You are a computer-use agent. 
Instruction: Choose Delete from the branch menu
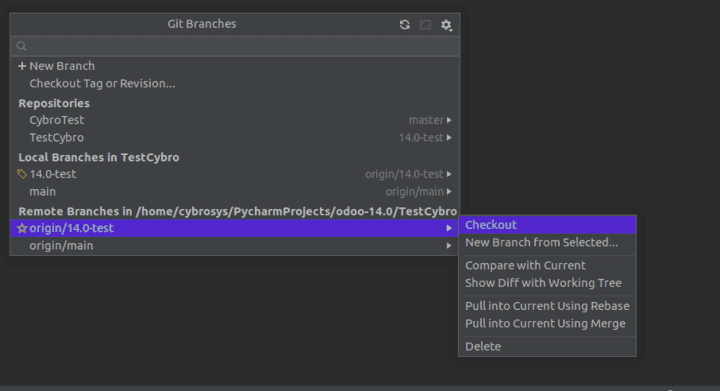[x=547, y=346]
